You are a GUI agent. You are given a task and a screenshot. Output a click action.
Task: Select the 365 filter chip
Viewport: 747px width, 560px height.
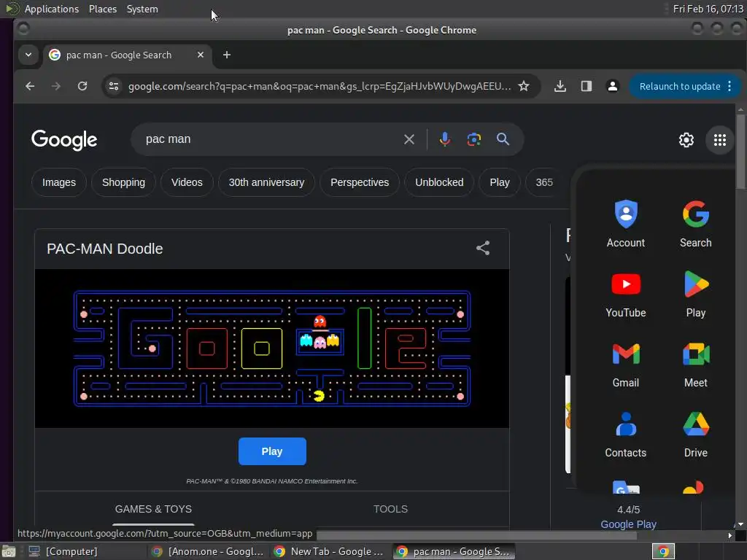[544, 182]
